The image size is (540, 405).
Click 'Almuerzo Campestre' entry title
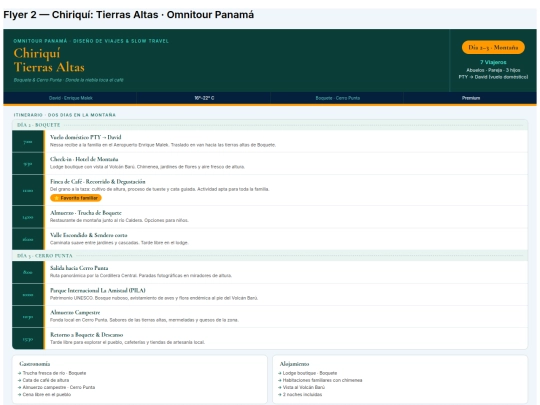tap(75, 312)
